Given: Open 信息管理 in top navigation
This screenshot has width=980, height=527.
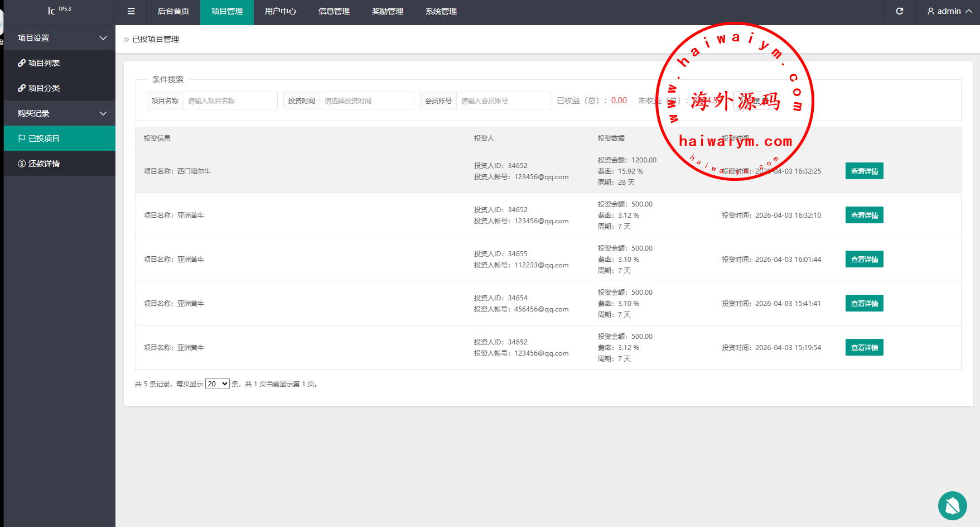Looking at the screenshot, I should 334,11.
